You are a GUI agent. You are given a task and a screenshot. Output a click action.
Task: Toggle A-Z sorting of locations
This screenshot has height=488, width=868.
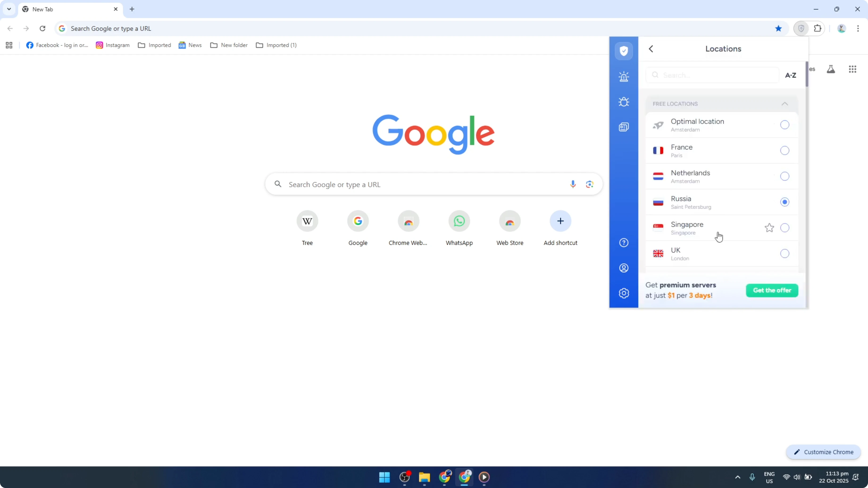click(x=790, y=75)
